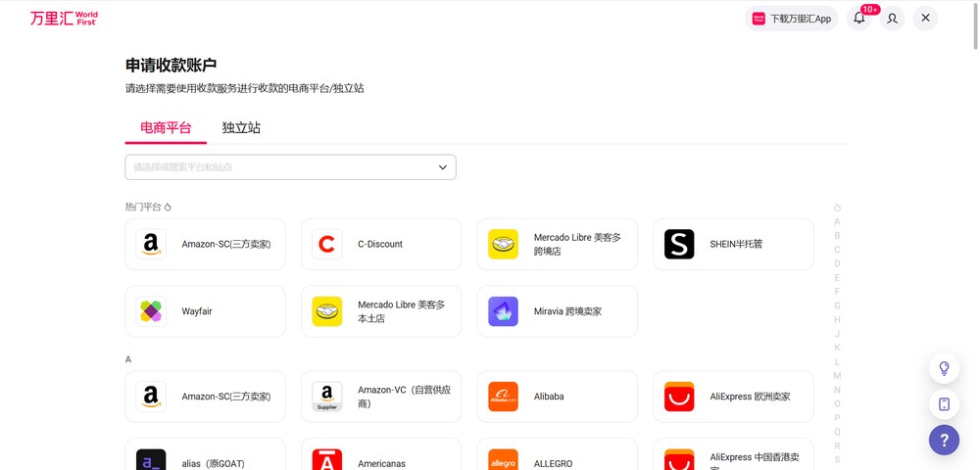Jump to letter R in alphabet index
The height and width of the screenshot is (470, 980).
click(837, 446)
